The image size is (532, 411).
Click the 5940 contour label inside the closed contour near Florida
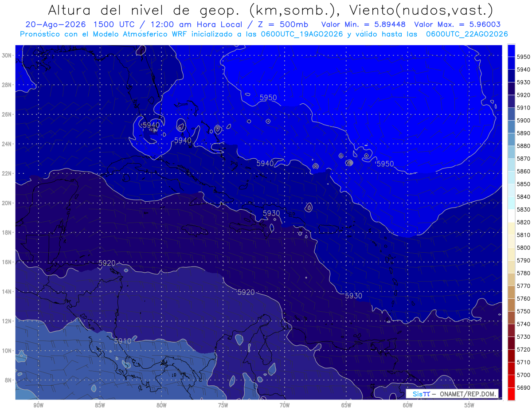pos(151,125)
